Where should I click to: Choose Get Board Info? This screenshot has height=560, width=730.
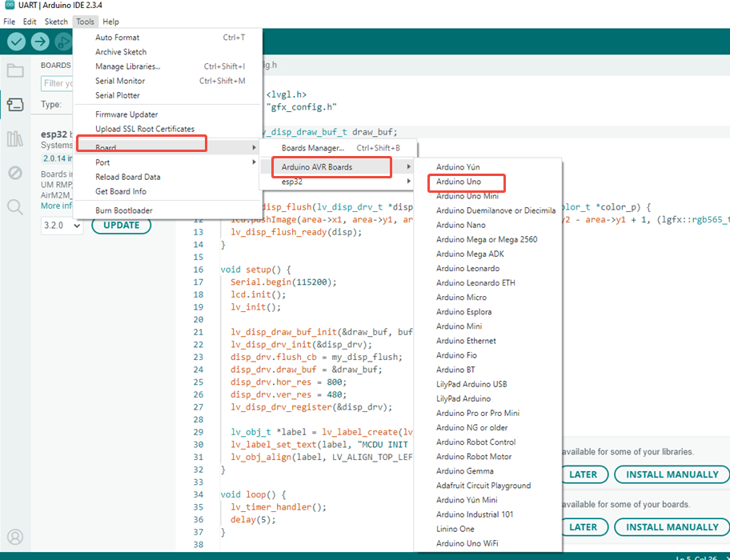tap(167, 190)
